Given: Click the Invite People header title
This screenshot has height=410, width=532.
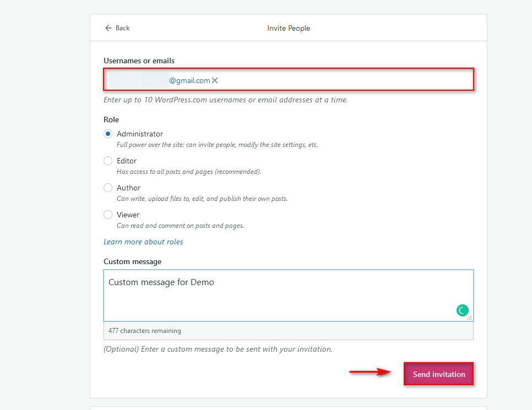Looking at the screenshot, I should pos(289,28).
